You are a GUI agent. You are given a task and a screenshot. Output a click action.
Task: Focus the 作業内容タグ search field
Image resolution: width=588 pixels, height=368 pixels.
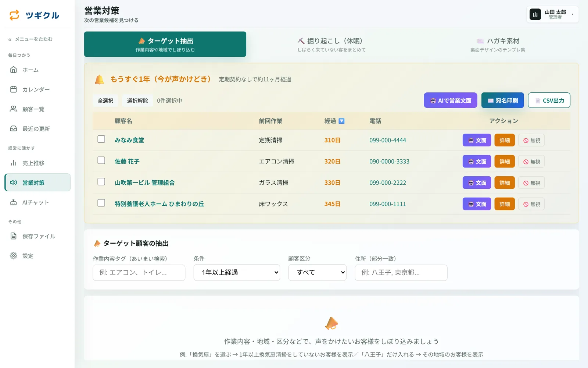[139, 273]
